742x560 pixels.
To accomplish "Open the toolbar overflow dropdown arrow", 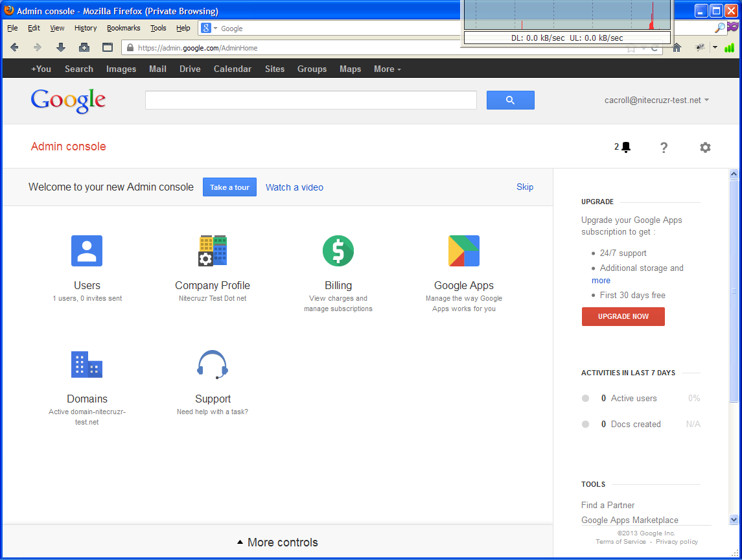I will (x=715, y=47).
